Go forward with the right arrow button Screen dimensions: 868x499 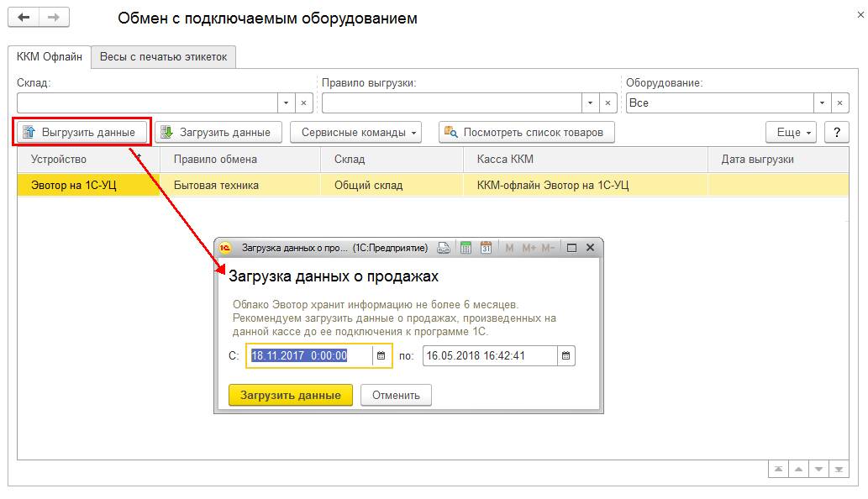click(54, 18)
